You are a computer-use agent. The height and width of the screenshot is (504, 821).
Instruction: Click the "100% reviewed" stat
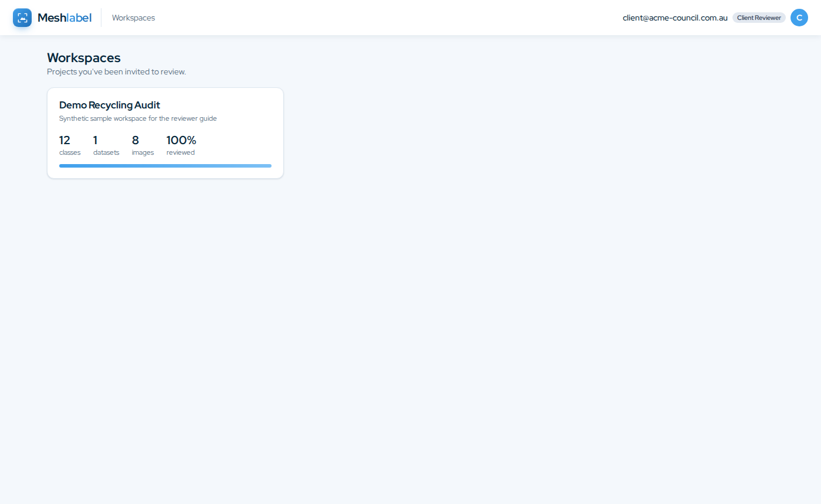click(181, 145)
